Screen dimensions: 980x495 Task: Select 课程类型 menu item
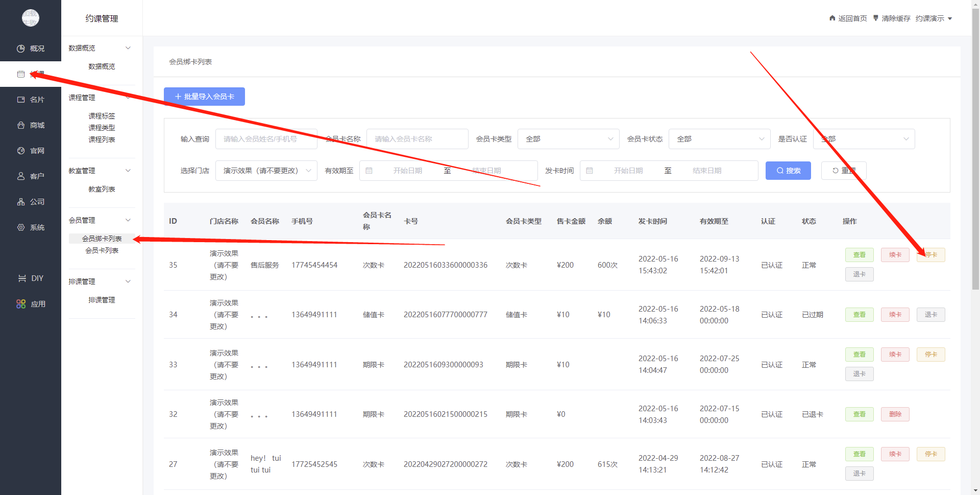(102, 128)
